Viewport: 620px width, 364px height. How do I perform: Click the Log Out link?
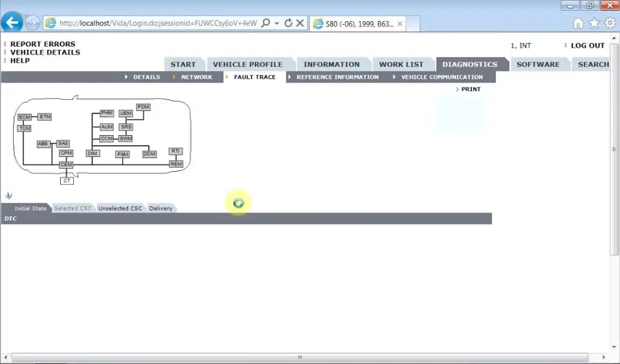(x=588, y=45)
